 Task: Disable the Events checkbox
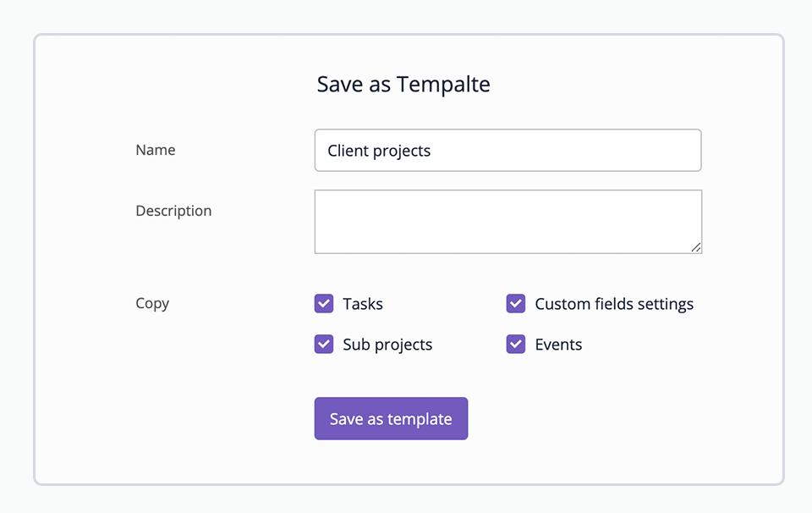(516, 344)
